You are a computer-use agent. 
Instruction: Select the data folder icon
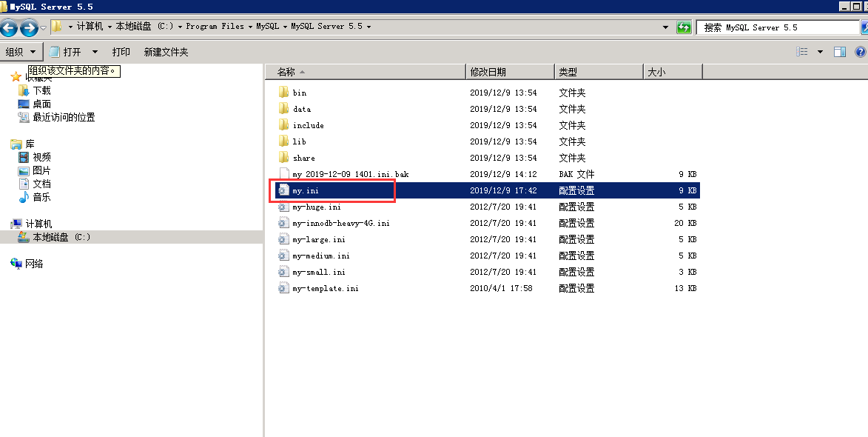point(284,108)
